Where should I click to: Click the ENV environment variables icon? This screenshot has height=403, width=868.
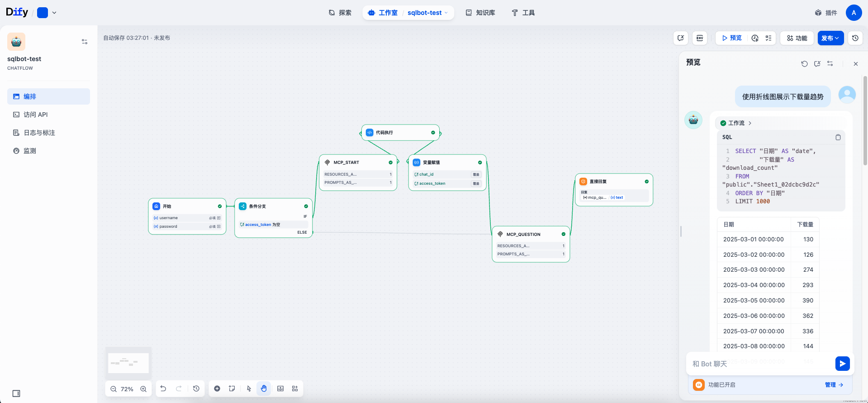pyautogui.click(x=700, y=38)
